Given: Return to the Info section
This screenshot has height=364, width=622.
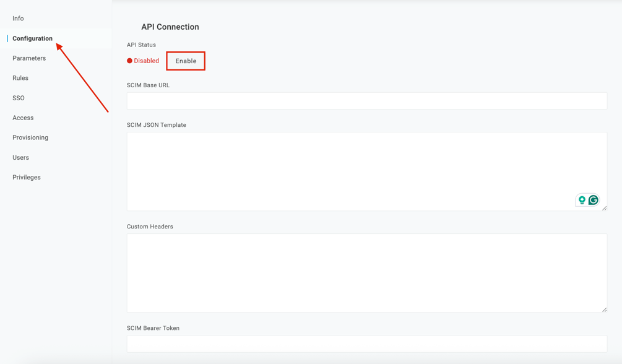Looking at the screenshot, I should 17,18.
